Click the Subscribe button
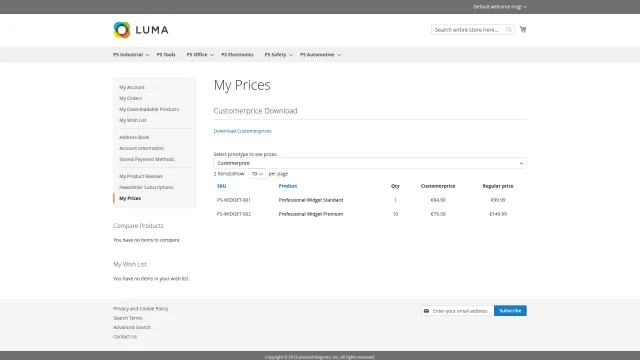The width and height of the screenshot is (640, 360). (x=510, y=311)
